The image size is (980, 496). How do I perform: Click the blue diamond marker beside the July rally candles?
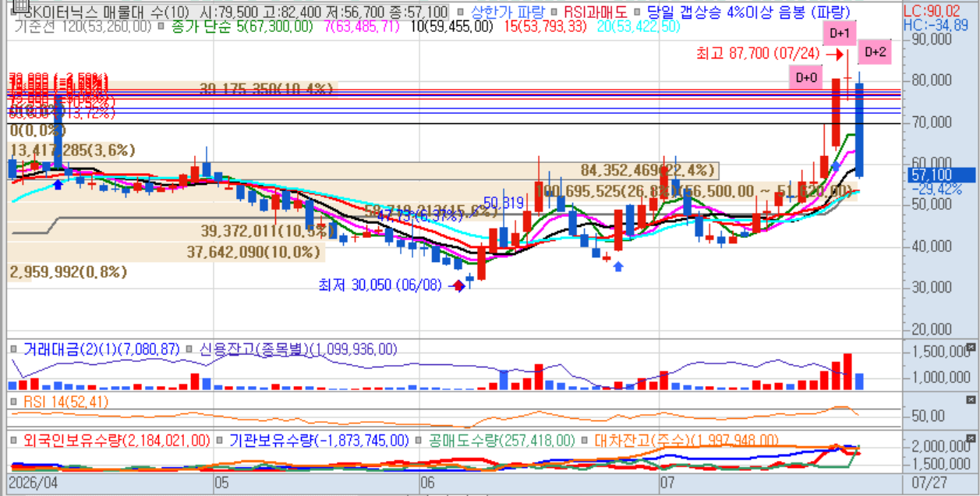click(835, 166)
